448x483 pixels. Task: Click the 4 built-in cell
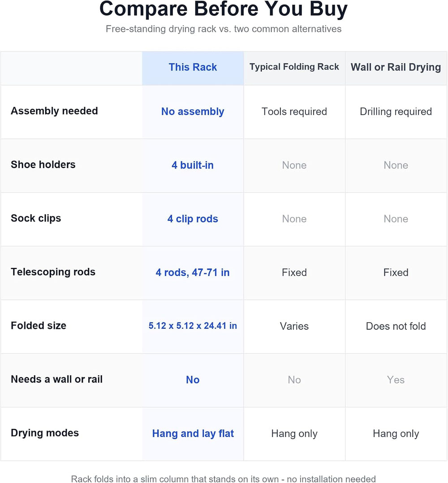[193, 165]
